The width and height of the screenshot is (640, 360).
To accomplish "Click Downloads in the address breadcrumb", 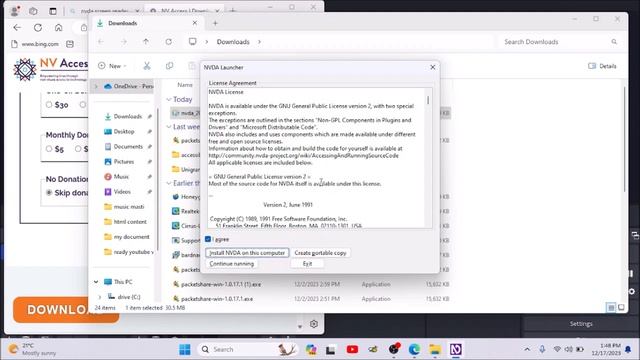I will click(x=233, y=42).
